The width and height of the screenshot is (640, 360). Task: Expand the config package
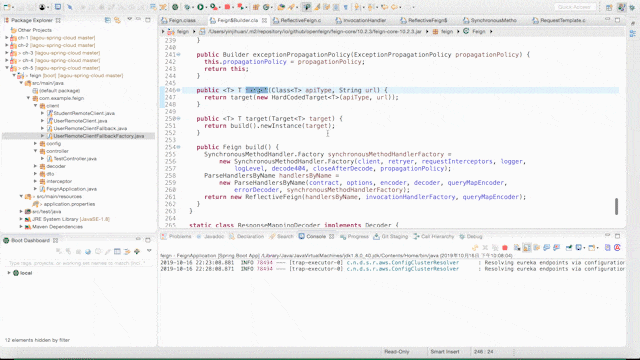pos(36,143)
